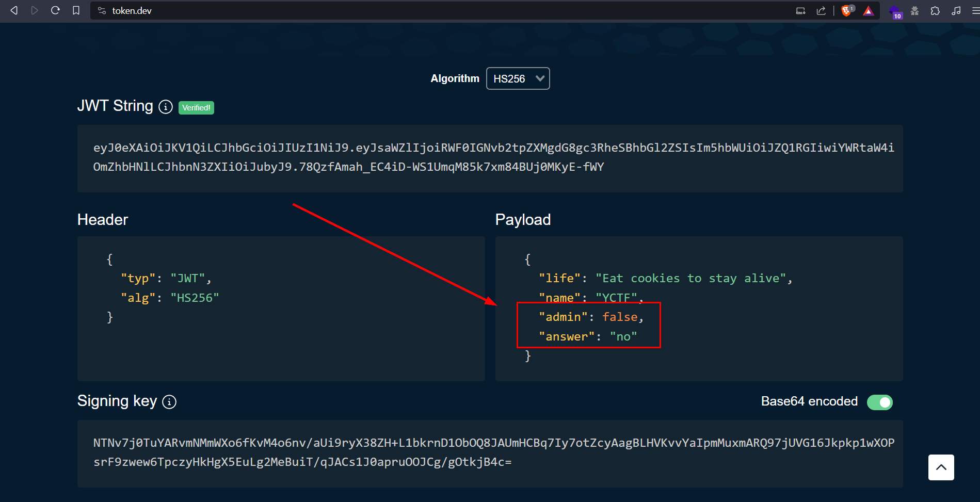The width and height of the screenshot is (980, 502).
Task: Open the Algorithm HS256 dropdown
Action: pyautogui.click(x=518, y=78)
